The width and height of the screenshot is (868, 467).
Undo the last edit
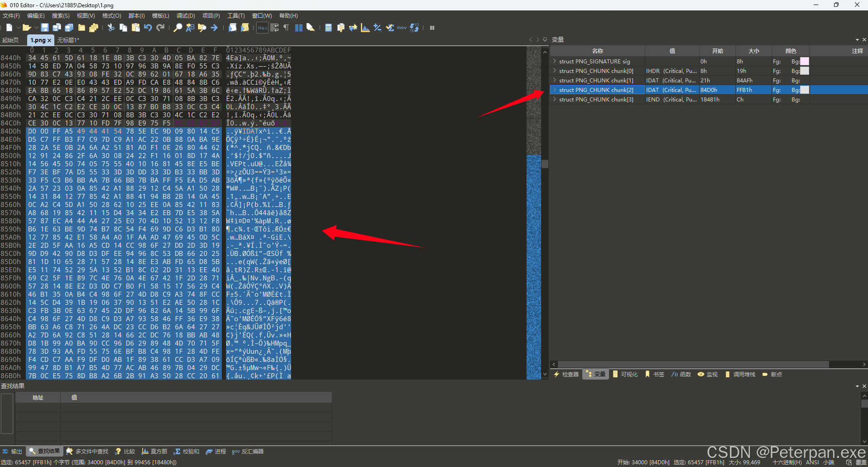(148, 28)
